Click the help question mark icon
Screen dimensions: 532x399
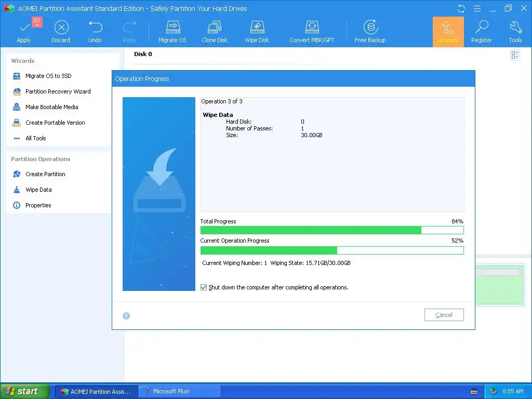pyautogui.click(x=126, y=316)
